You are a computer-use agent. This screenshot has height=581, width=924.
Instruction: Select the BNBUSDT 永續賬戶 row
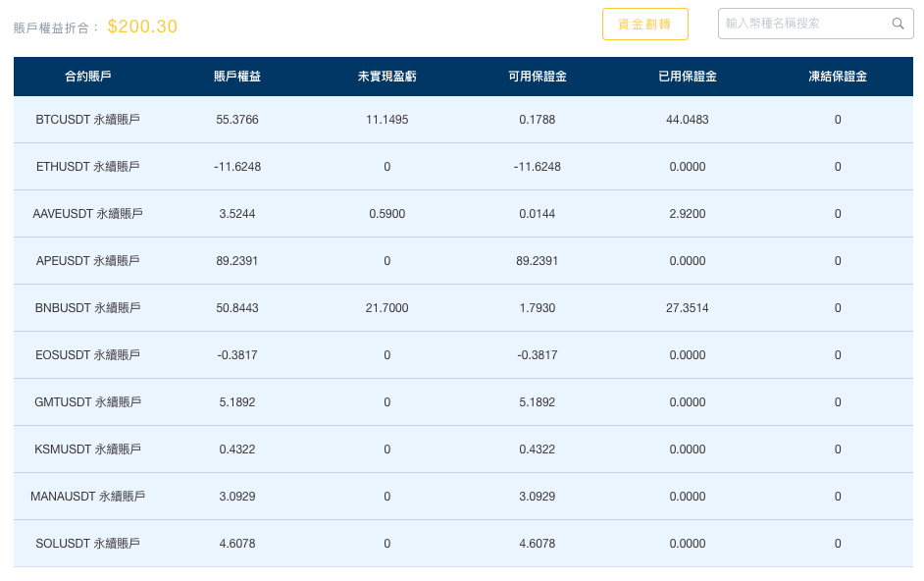[87, 308]
